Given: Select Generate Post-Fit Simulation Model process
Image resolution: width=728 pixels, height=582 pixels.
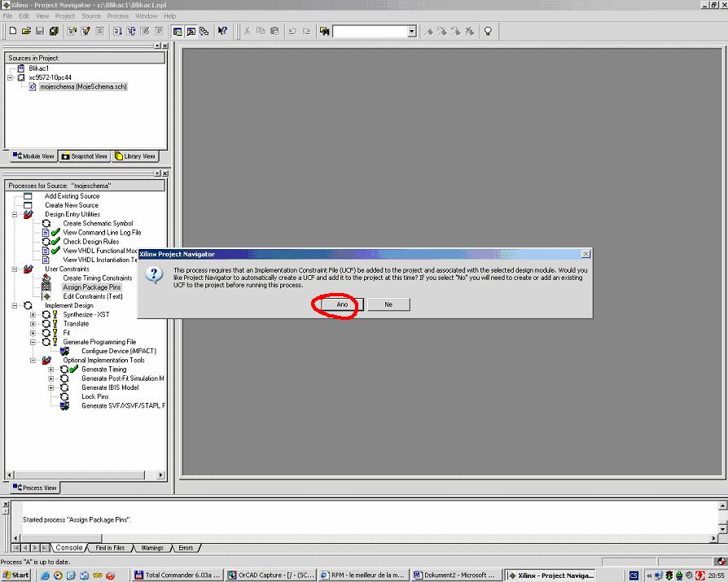Looking at the screenshot, I should click(x=123, y=379).
